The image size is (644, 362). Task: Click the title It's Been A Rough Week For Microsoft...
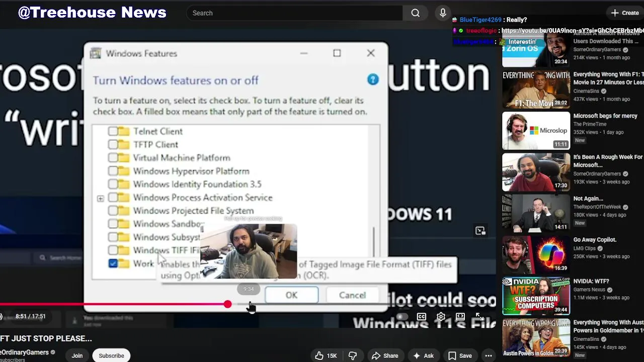pos(608,161)
